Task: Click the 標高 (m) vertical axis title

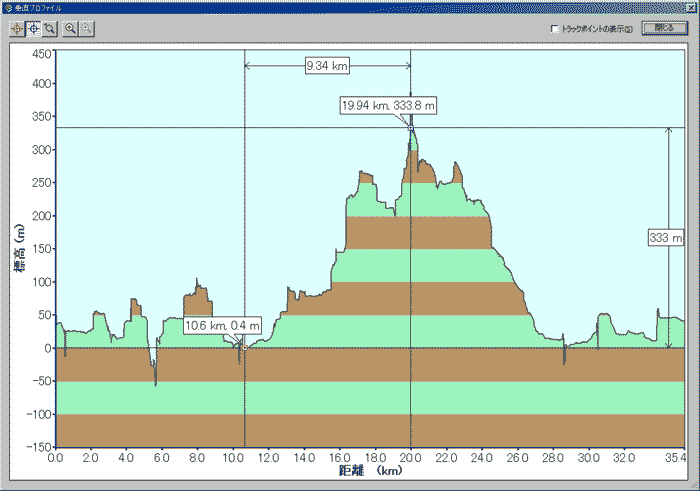Action: click(x=19, y=249)
